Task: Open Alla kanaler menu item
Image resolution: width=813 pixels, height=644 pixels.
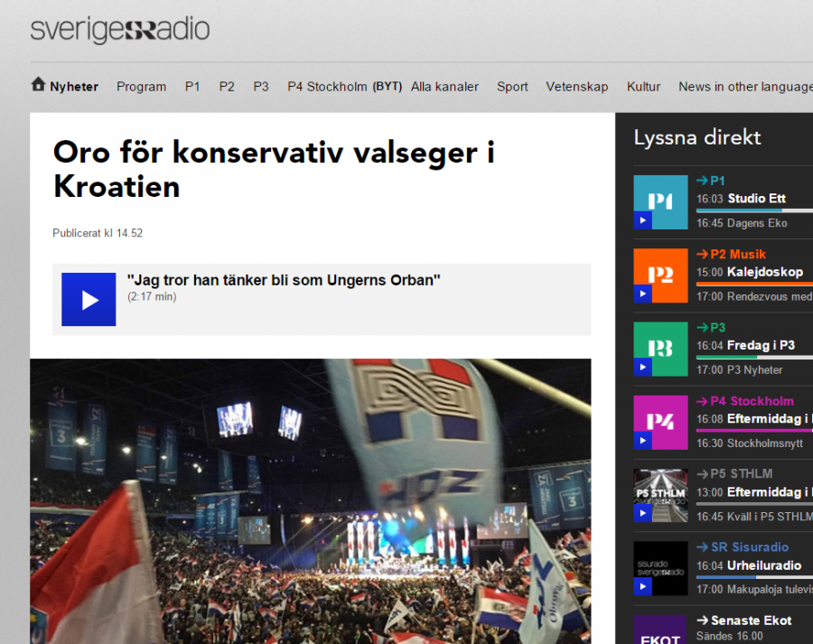Action: 444,87
